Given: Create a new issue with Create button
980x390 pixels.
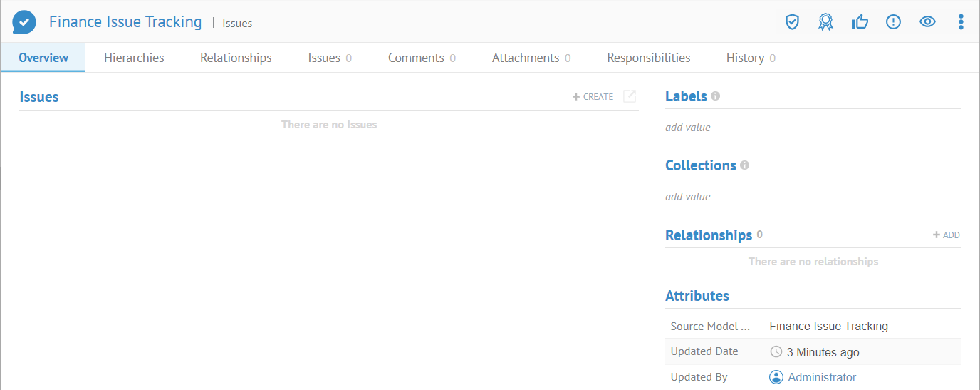Looking at the screenshot, I should (593, 97).
